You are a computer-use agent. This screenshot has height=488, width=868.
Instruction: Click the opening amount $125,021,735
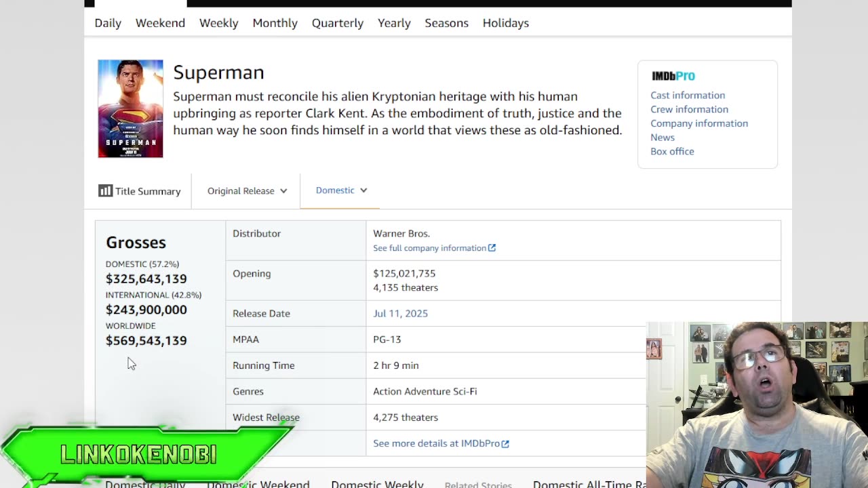pos(404,273)
